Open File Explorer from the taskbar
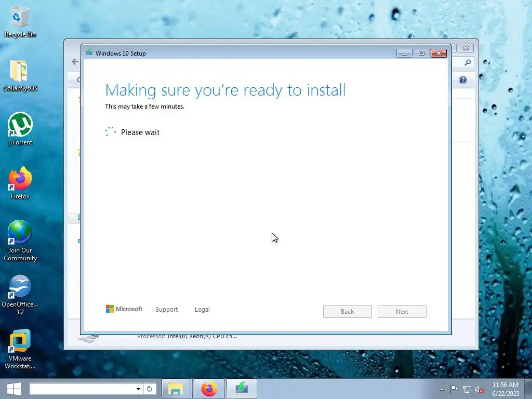 coord(176,389)
